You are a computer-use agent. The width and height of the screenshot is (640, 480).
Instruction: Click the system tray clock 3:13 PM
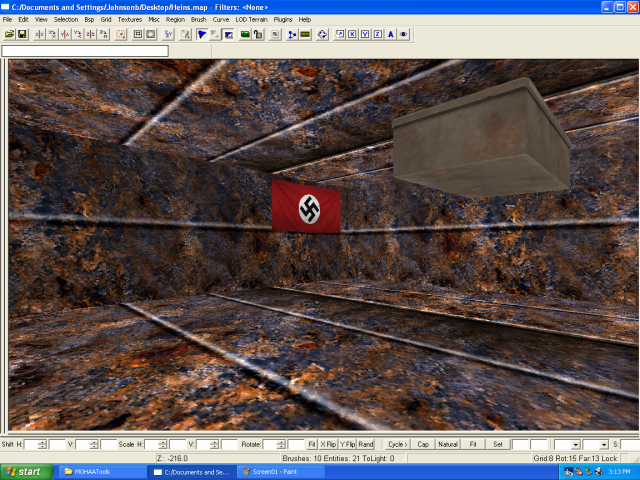click(619, 472)
